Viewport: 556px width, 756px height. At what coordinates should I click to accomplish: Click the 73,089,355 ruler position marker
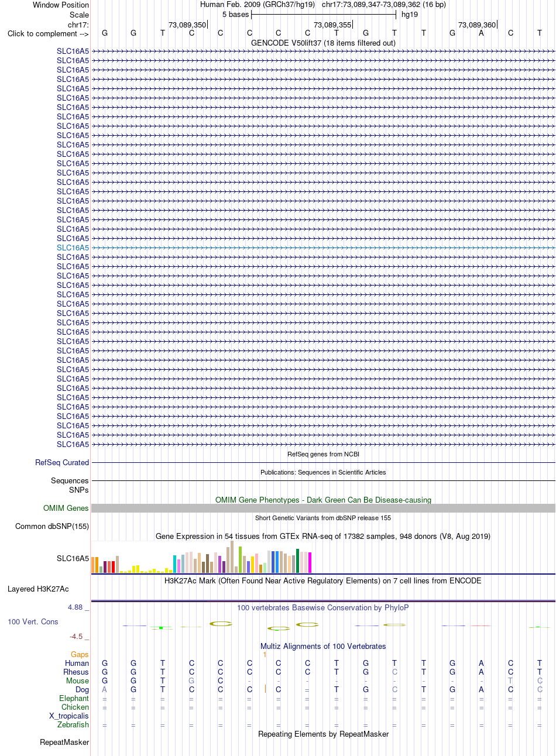(x=332, y=25)
